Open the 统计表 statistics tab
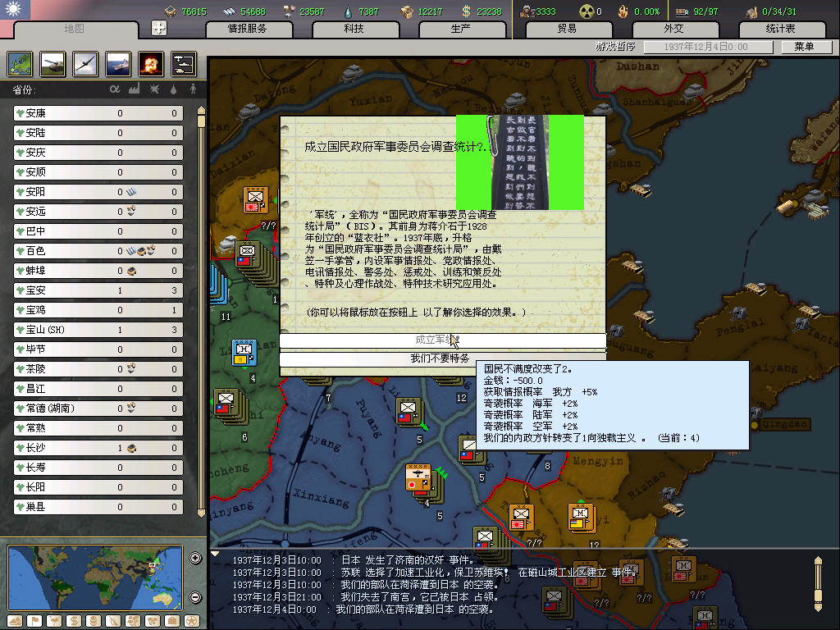This screenshot has width=840, height=630. click(781, 29)
